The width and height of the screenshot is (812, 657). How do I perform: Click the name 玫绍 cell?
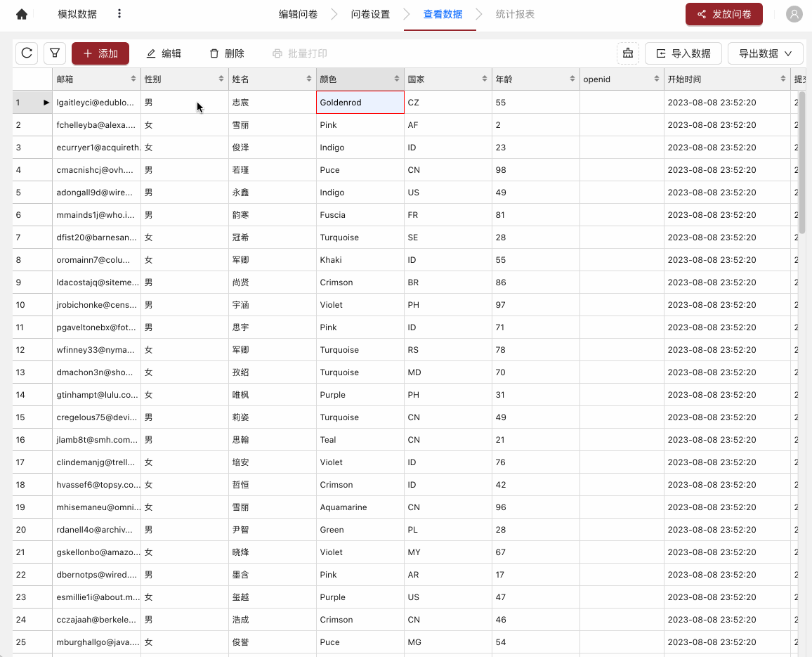[273, 372]
